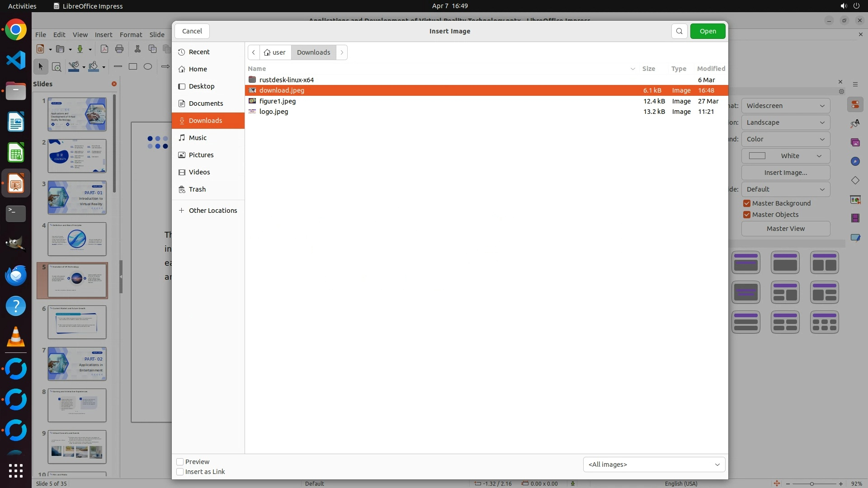Click the Chrome icon in the dock
The width and height of the screenshot is (868, 488).
click(x=16, y=30)
